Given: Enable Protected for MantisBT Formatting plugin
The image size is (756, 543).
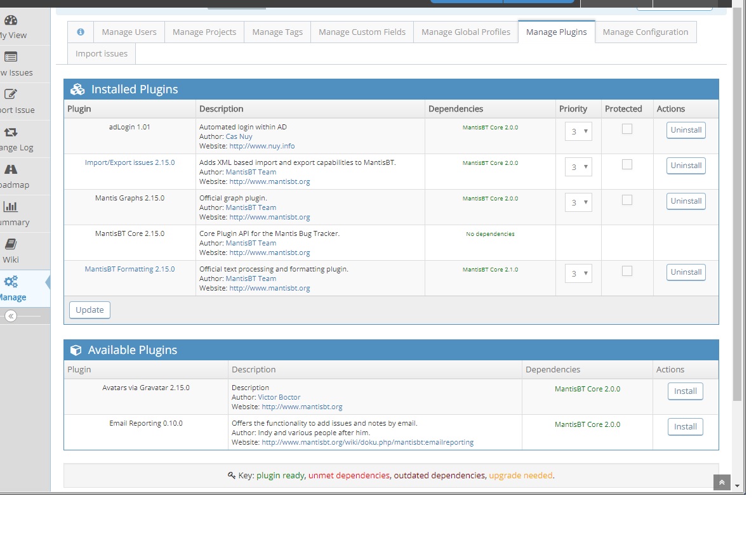Looking at the screenshot, I should pos(627,271).
